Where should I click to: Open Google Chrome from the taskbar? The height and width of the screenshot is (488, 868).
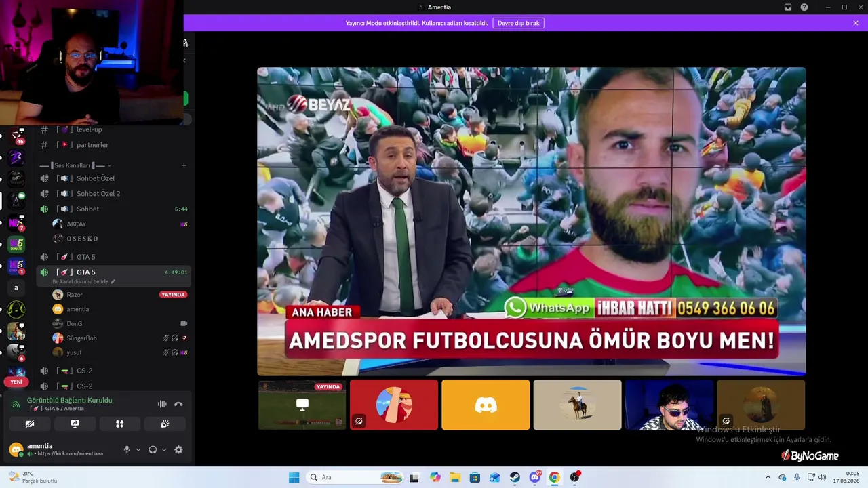(555, 477)
